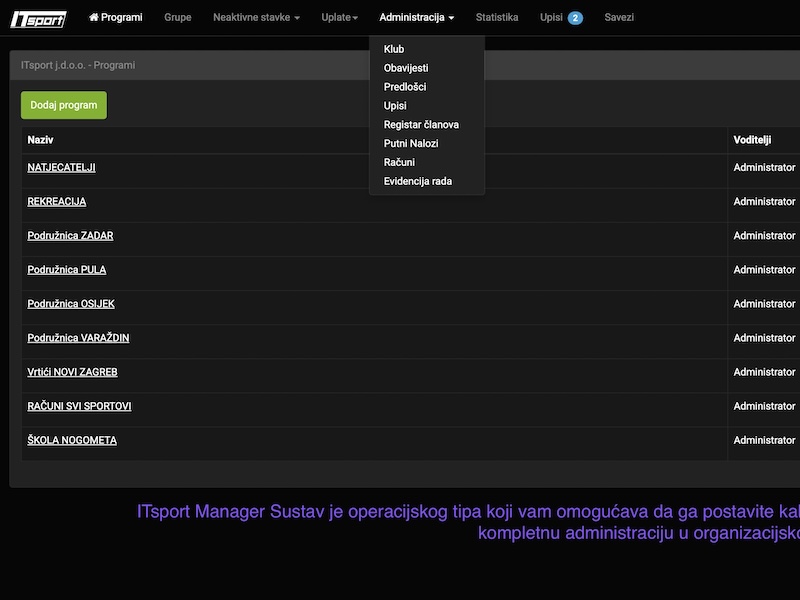This screenshot has width=800, height=600.
Task: Open the ŠKOLA NOGOMETA program
Action: point(72,441)
